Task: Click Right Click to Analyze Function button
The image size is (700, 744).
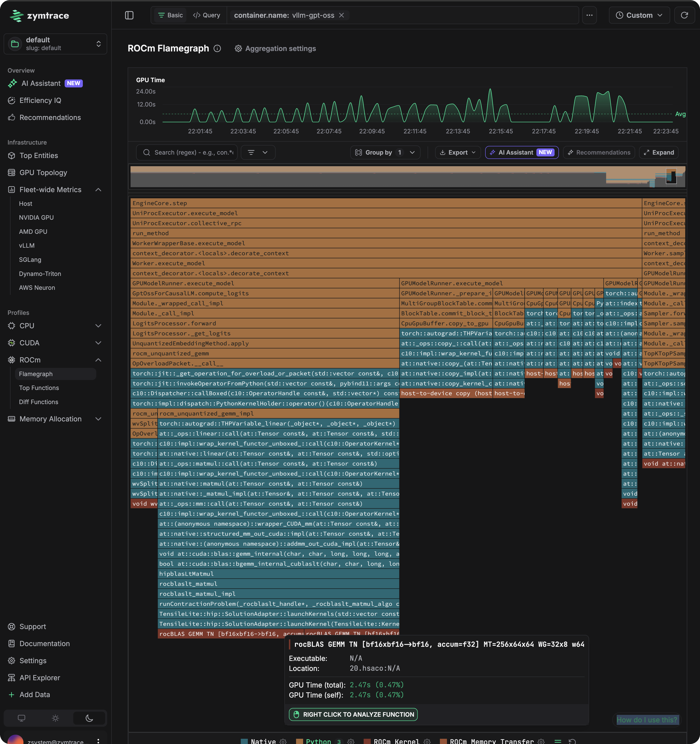Action: click(x=353, y=714)
